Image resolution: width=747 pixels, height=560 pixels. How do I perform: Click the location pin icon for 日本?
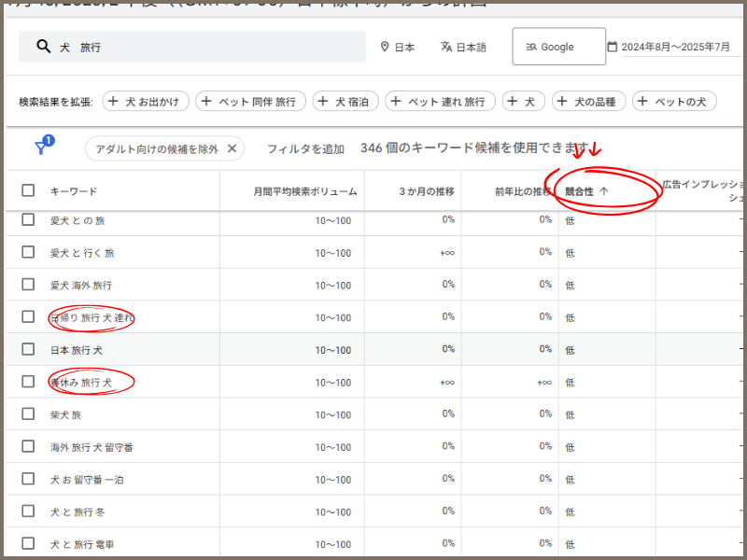click(x=385, y=47)
